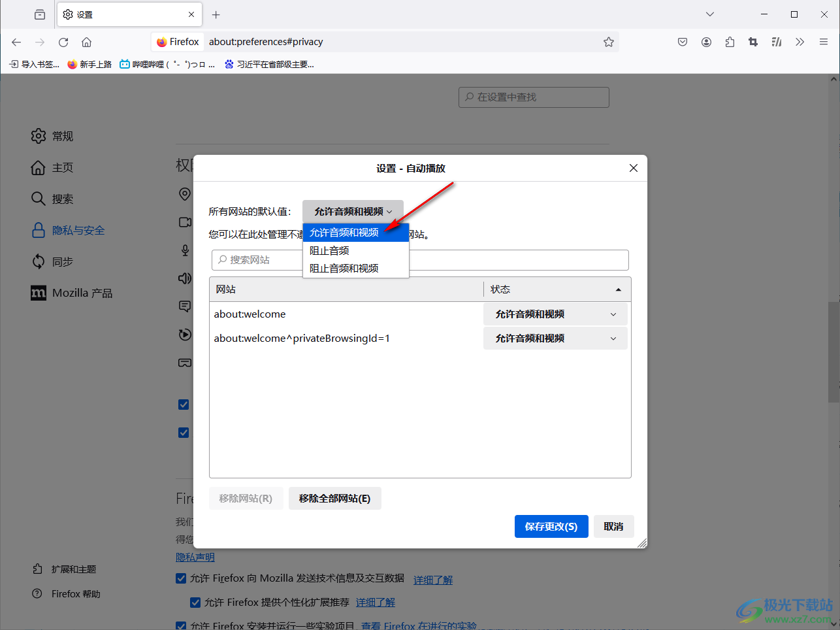Open 常规 settings category
The height and width of the screenshot is (630, 840).
click(52, 136)
